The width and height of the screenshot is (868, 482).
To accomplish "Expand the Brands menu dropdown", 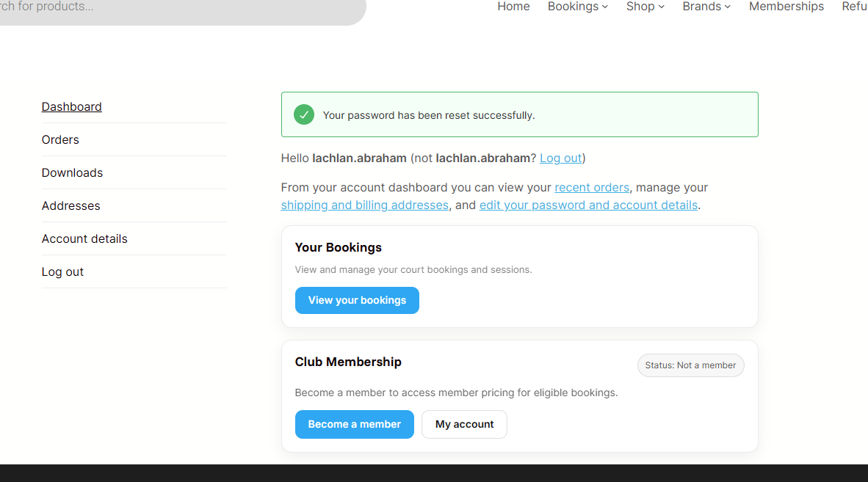I will pos(706,7).
